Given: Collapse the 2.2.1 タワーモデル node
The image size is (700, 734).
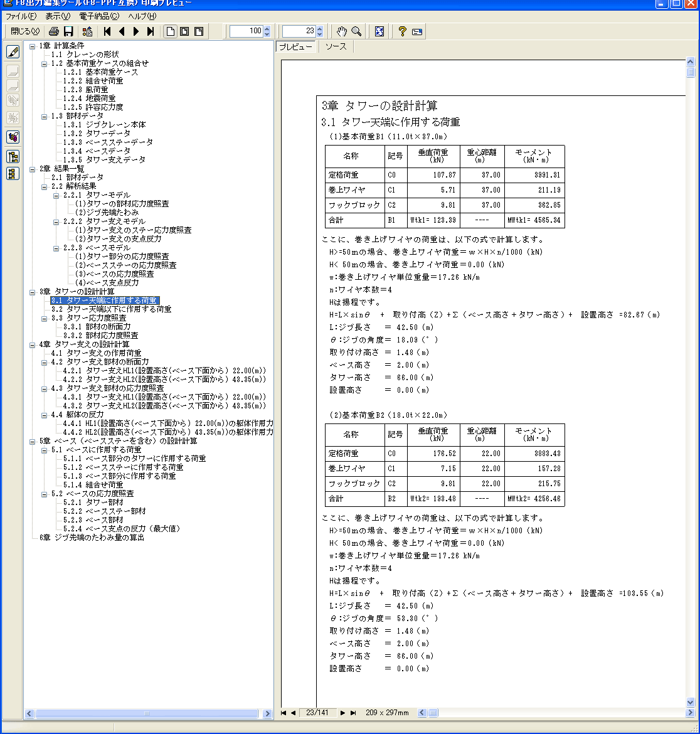Looking at the screenshot, I should pos(56,196).
